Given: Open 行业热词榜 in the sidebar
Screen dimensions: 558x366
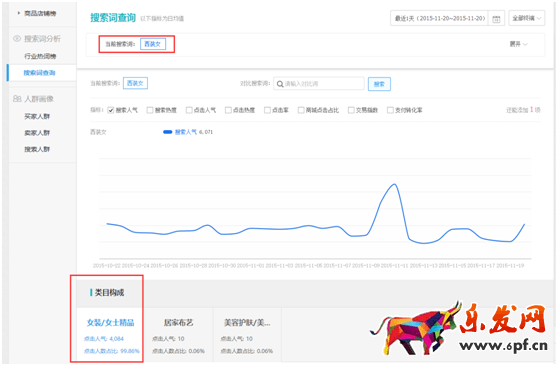Looking at the screenshot, I should tap(40, 56).
